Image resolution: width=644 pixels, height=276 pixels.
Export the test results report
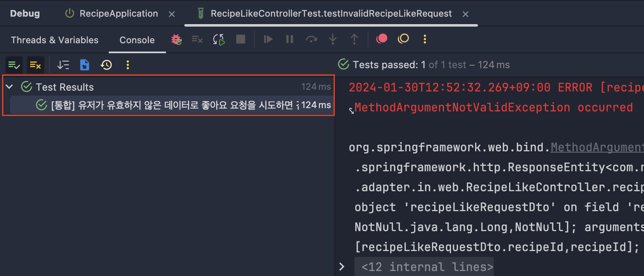point(85,65)
